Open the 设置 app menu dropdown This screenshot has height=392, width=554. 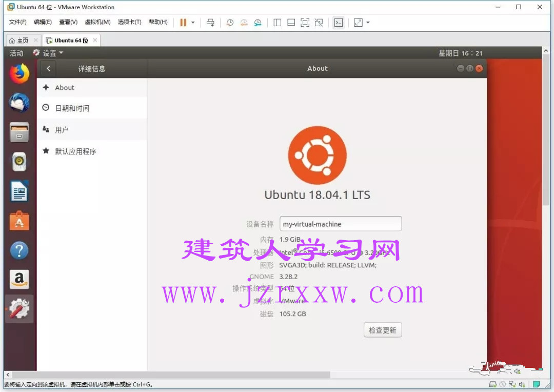click(48, 53)
